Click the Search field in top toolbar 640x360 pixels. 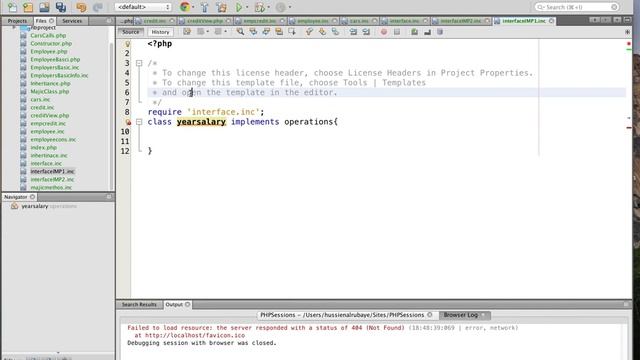click(577, 7)
